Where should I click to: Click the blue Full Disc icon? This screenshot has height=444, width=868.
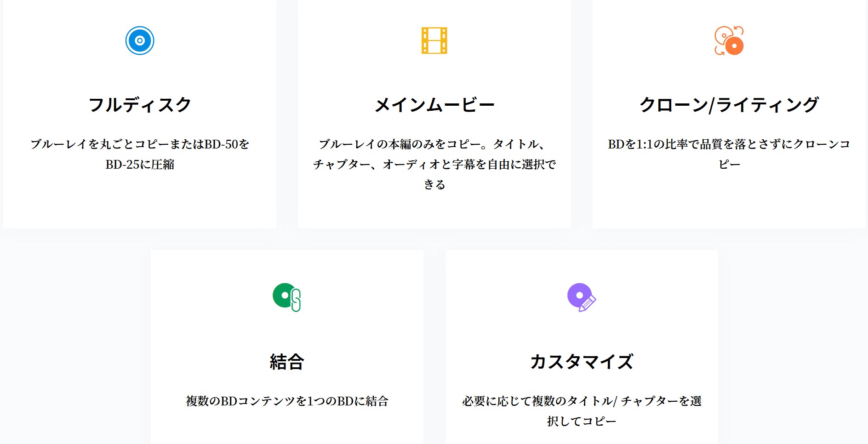coord(140,40)
